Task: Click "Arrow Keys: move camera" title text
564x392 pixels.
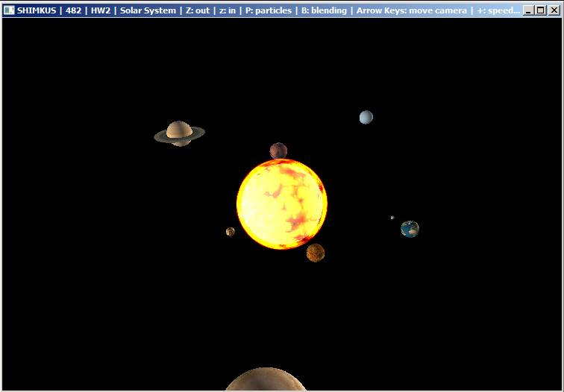Action: point(412,10)
